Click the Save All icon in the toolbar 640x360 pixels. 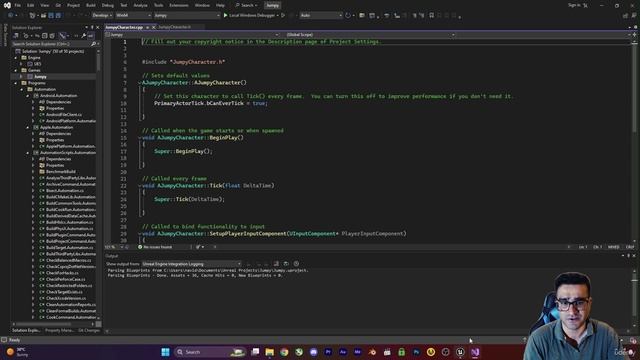[x=58, y=16]
